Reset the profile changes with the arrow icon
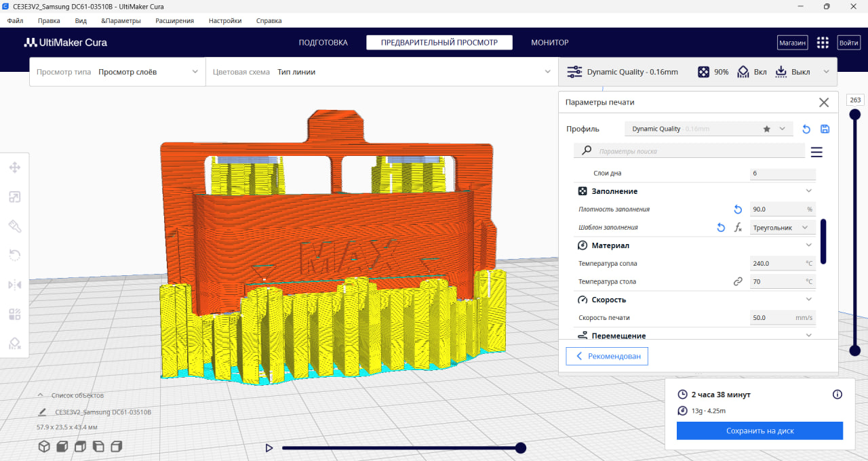868x461 pixels. pyautogui.click(x=806, y=129)
